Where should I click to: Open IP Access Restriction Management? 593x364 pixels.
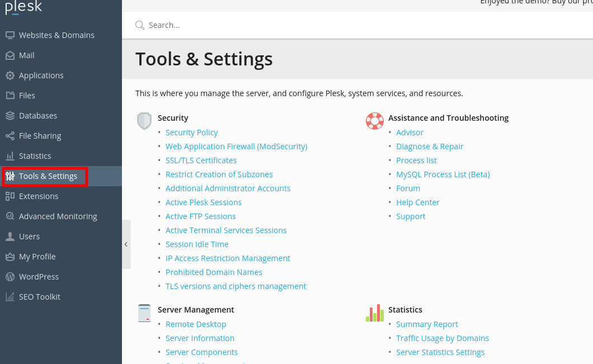click(x=228, y=258)
